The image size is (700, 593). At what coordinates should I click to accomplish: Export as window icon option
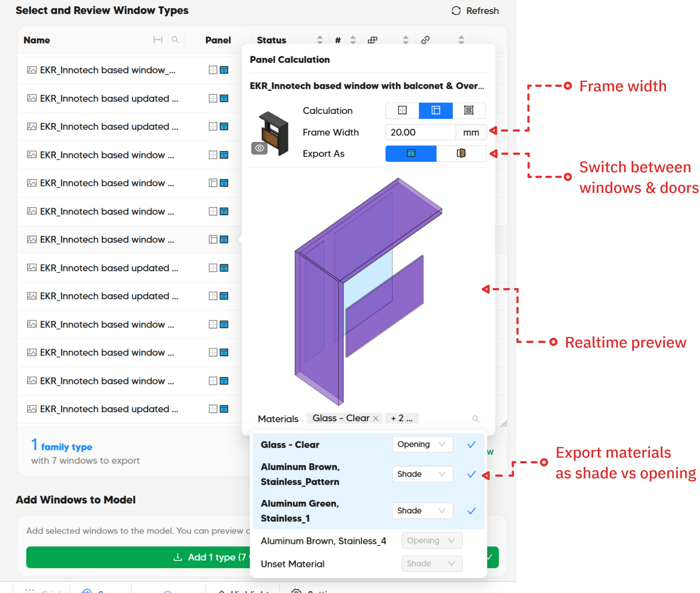click(x=411, y=153)
